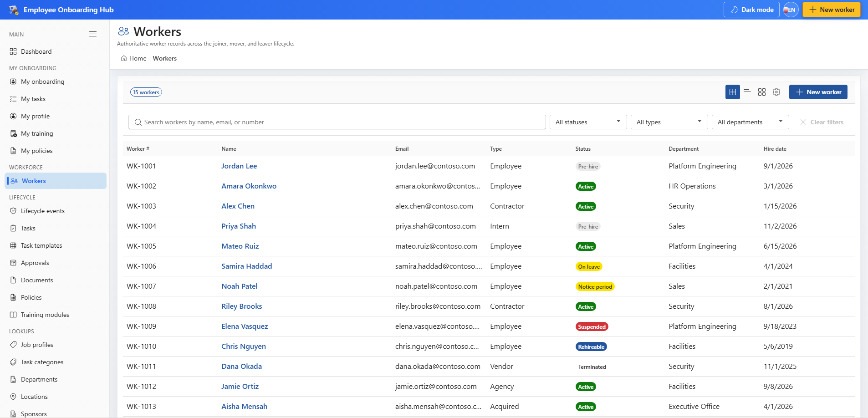The height and width of the screenshot is (418, 868).
Task: Toggle Dark mode
Action: 751,10
